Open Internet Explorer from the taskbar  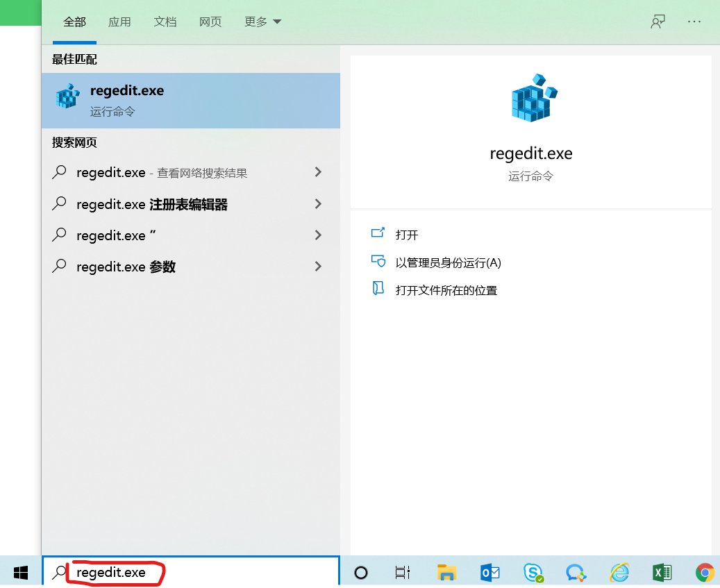tap(619, 572)
